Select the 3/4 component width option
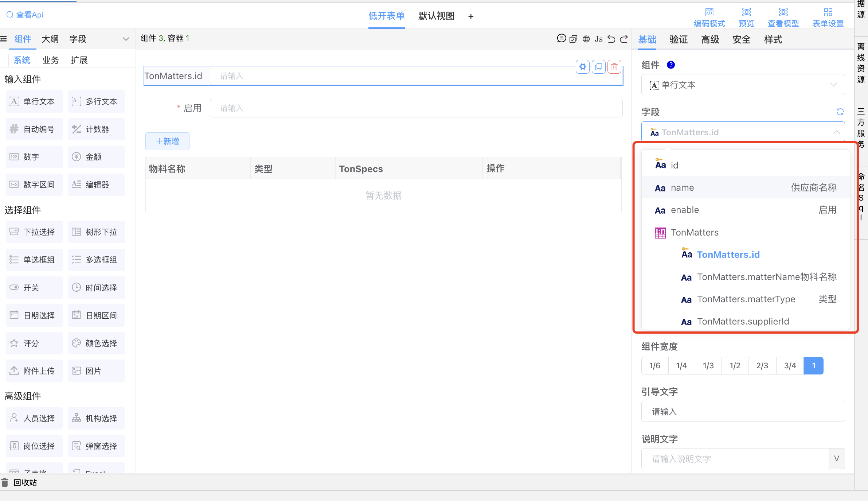This screenshot has width=868, height=501. pyautogui.click(x=790, y=366)
